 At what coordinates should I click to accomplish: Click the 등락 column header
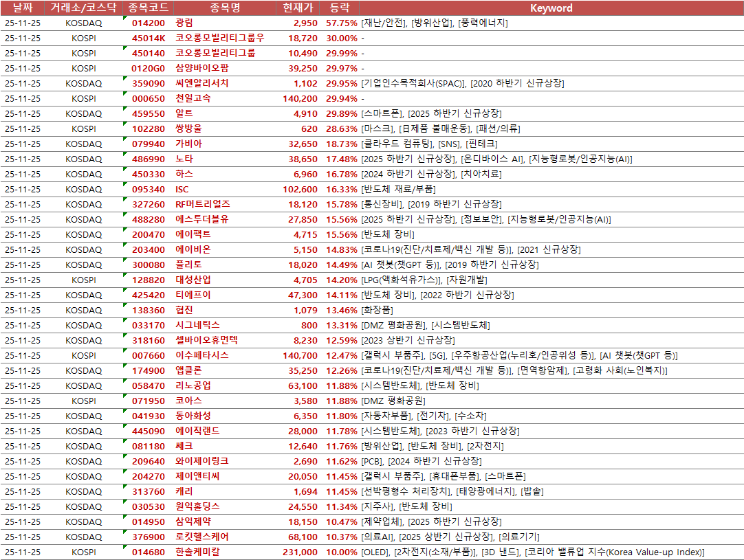[x=339, y=8]
